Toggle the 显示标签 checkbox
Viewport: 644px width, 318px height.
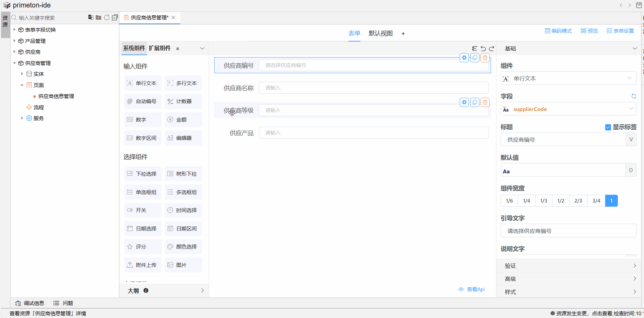point(608,127)
